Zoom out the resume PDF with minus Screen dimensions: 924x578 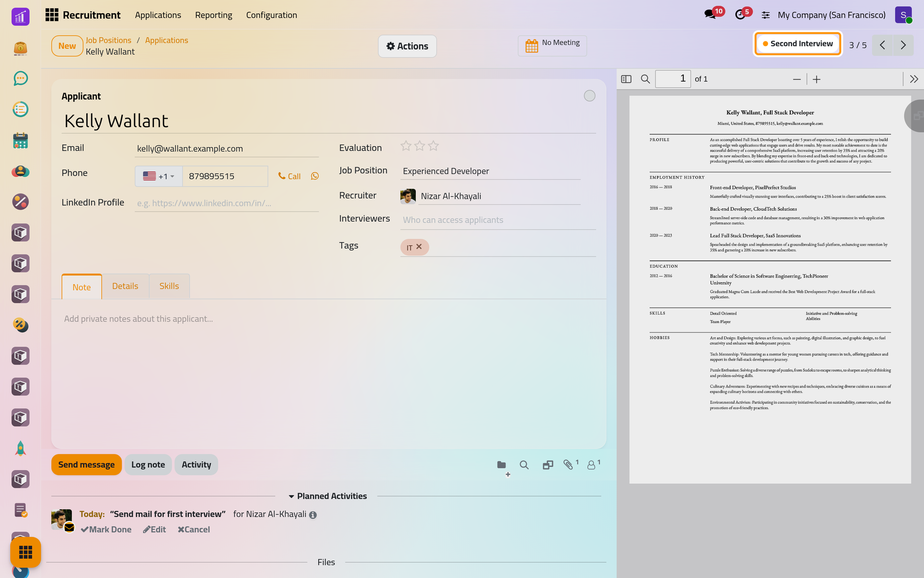[x=797, y=79]
